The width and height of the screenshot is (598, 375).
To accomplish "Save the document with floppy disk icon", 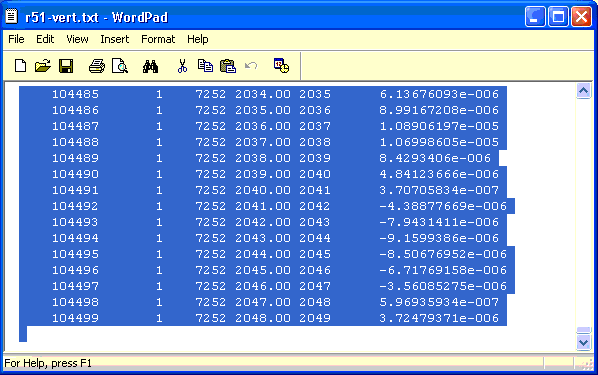I will tap(66, 66).
